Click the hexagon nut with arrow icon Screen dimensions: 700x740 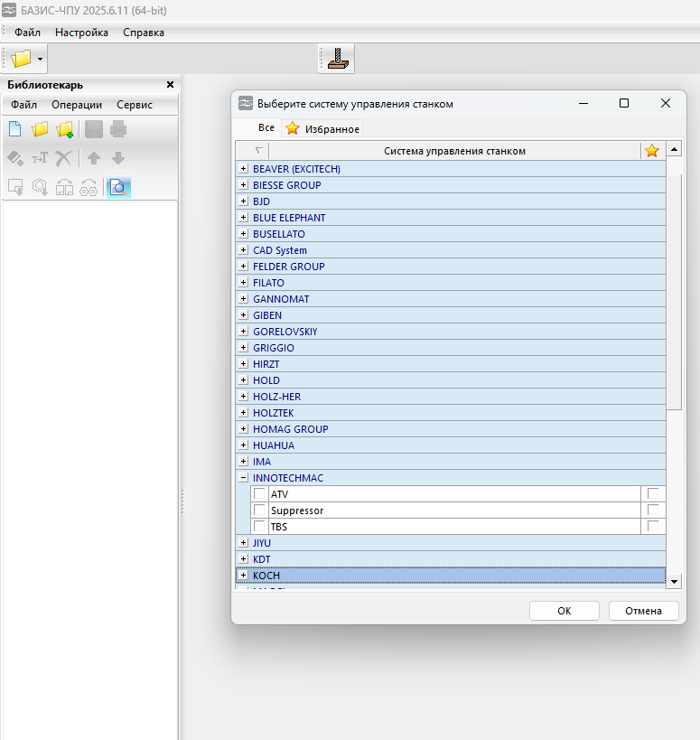[x=40, y=187]
